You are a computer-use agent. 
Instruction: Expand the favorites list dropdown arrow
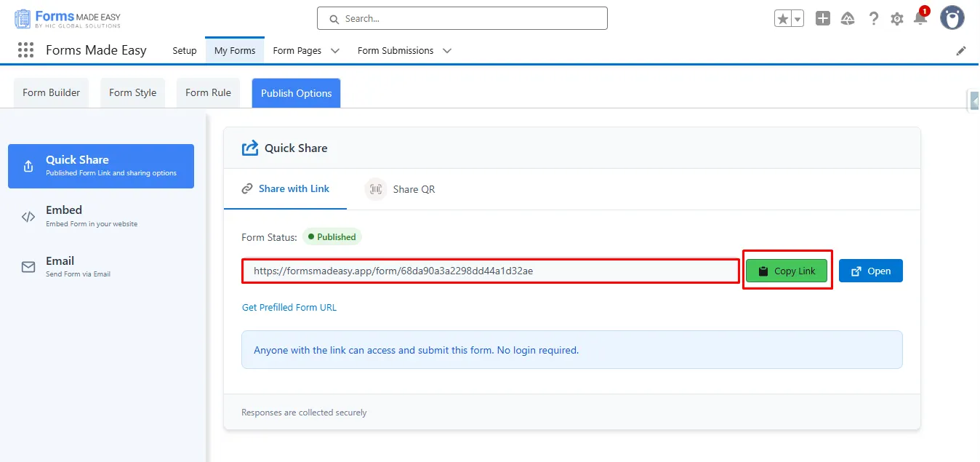click(x=798, y=20)
